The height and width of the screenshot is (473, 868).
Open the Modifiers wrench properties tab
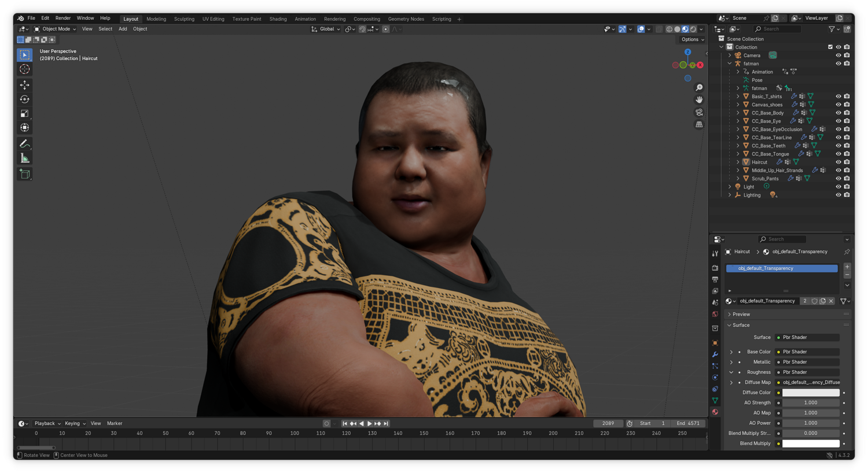715,354
